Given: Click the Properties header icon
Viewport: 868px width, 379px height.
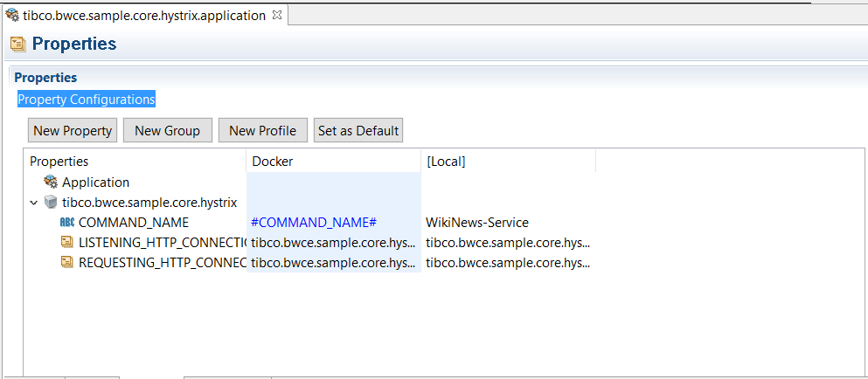Looking at the screenshot, I should (18, 45).
